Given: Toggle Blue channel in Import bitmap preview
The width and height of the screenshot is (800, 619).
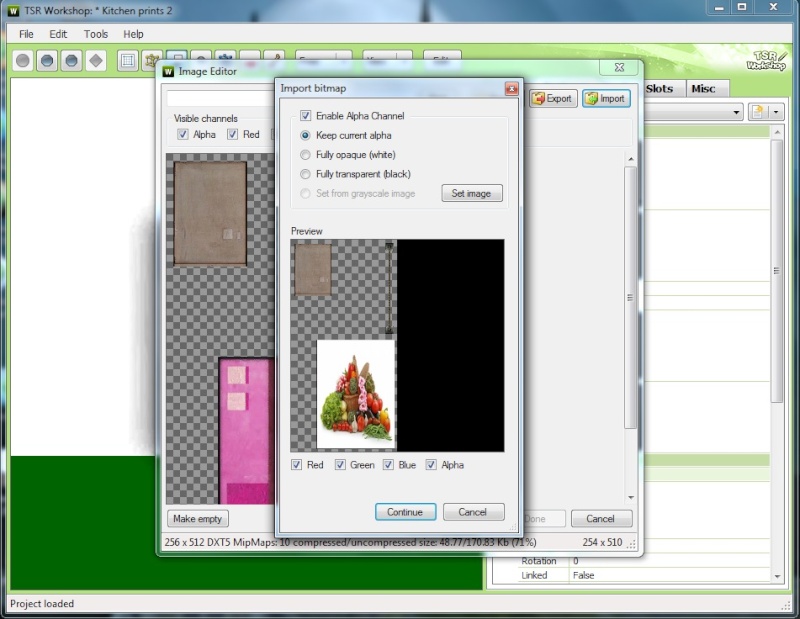Looking at the screenshot, I should coord(388,465).
